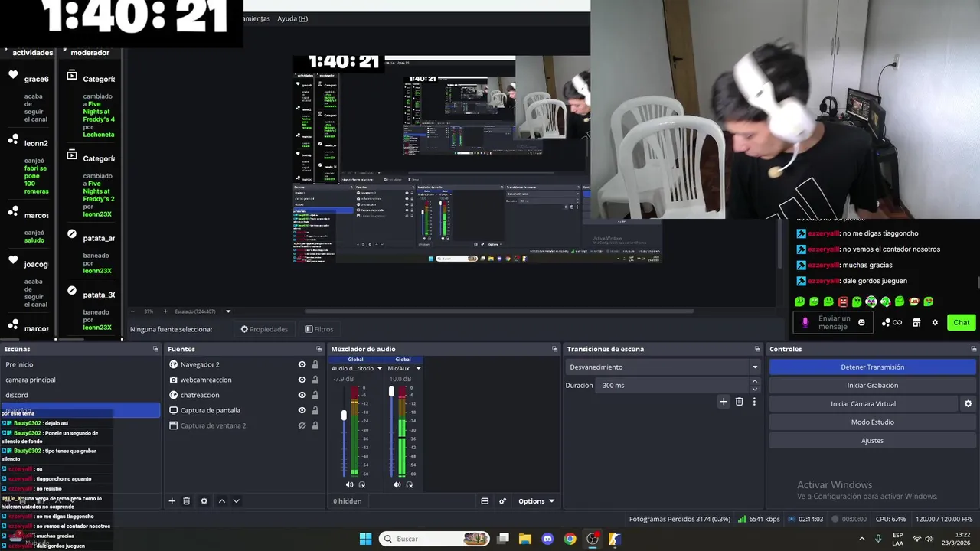Delete the scene transition with the trash icon

coord(739,402)
